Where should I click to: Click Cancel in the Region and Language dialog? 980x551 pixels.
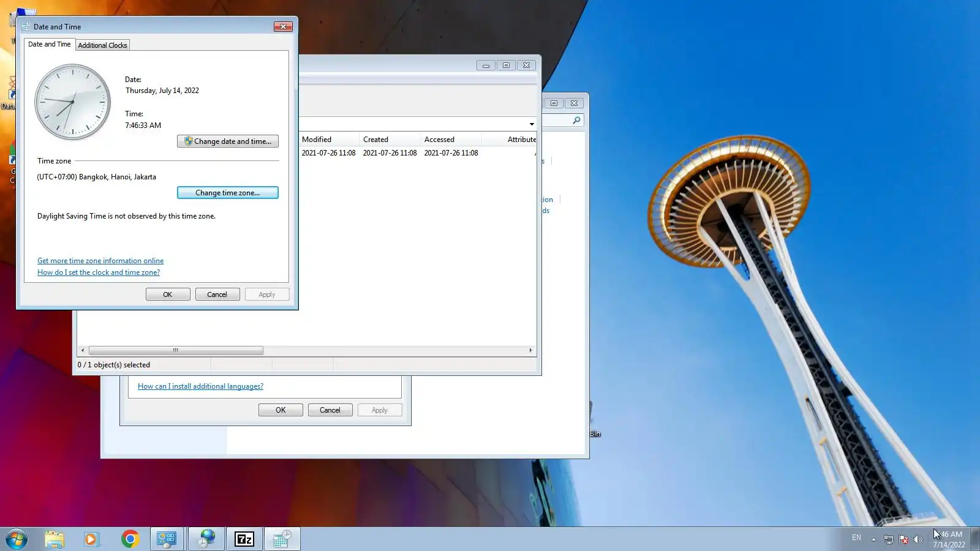(x=330, y=410)
